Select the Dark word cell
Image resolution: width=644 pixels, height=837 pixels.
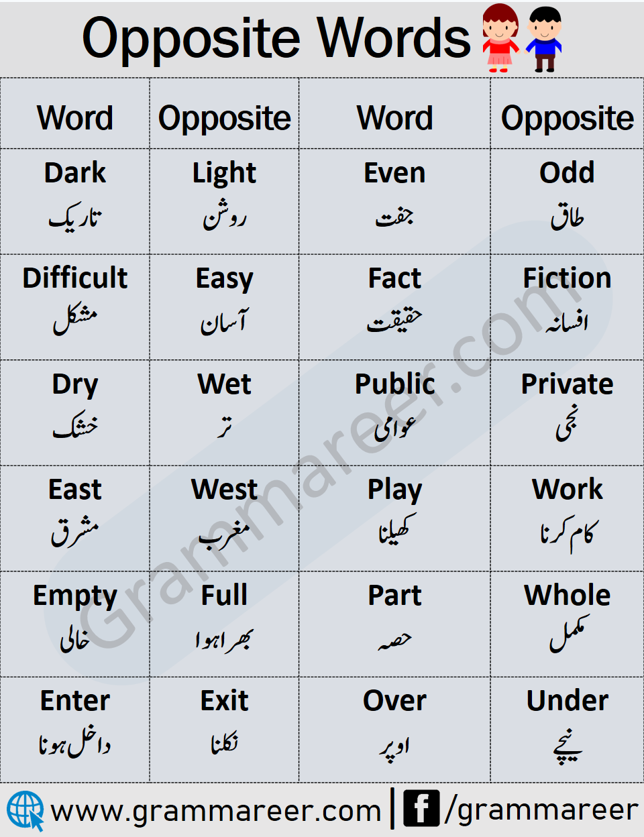pos(75,201)
